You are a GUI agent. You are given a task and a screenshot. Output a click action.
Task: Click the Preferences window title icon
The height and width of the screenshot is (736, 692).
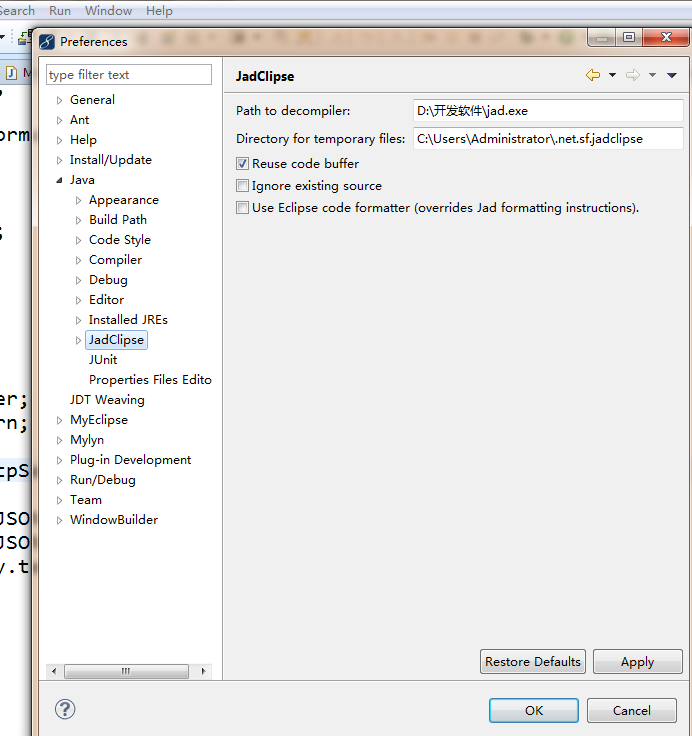pos(47,42)
